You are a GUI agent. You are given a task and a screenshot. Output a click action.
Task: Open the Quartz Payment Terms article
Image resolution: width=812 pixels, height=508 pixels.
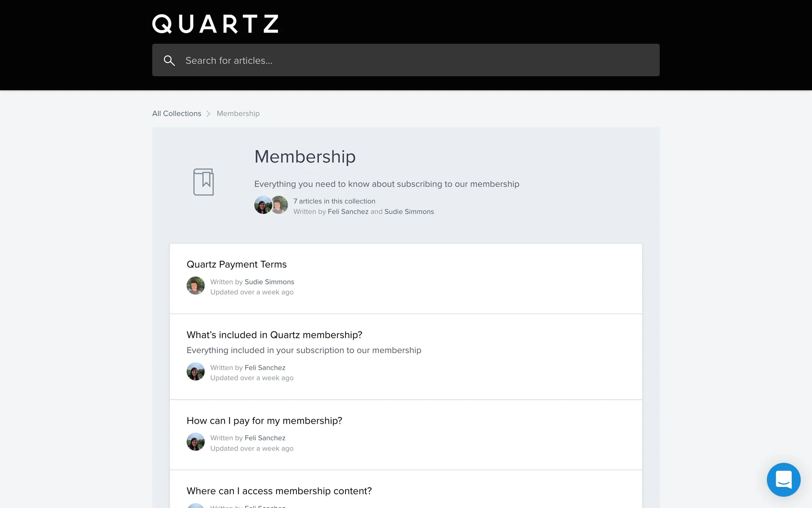click(x=236, y=265)
